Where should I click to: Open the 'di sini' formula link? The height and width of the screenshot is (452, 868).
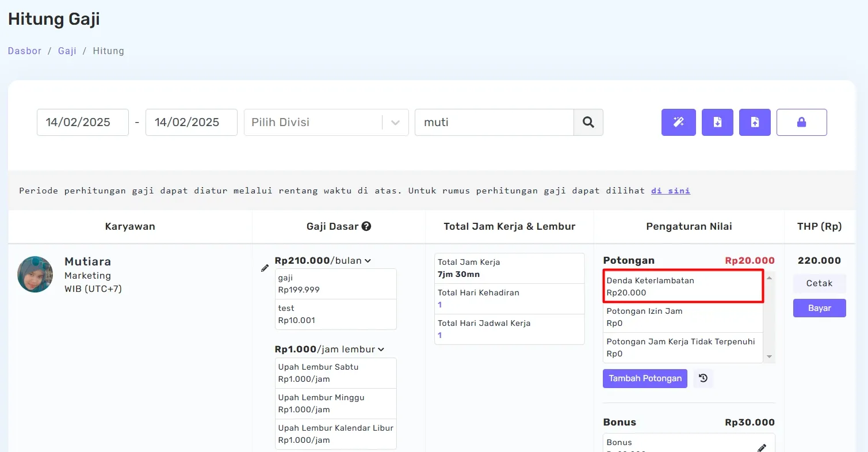[x=671, y=191]
